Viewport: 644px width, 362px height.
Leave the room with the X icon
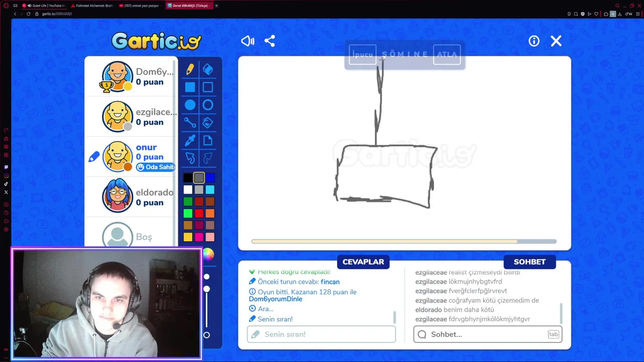tap(556, 41)
